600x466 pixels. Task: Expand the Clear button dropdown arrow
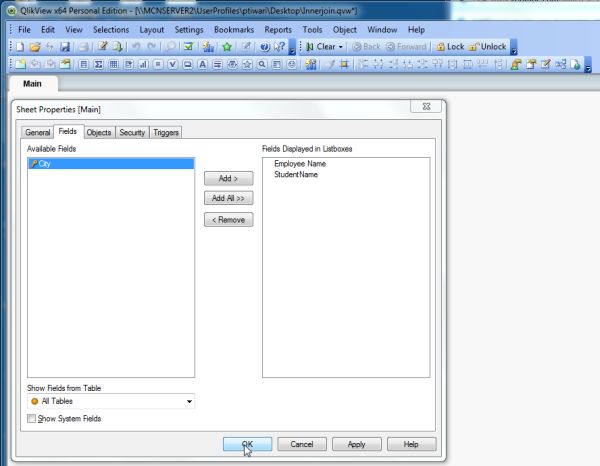coord(341,47)
